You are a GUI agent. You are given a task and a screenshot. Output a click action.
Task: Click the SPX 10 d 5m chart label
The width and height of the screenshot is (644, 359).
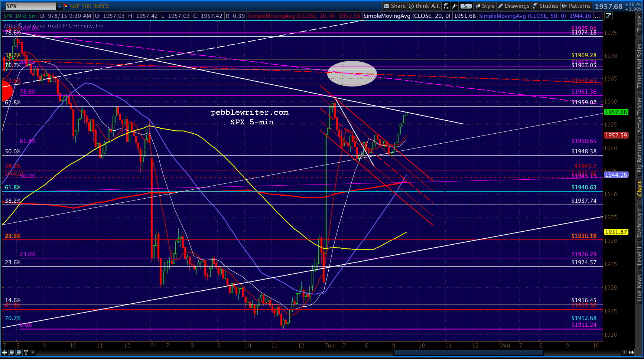click(20, 16)
